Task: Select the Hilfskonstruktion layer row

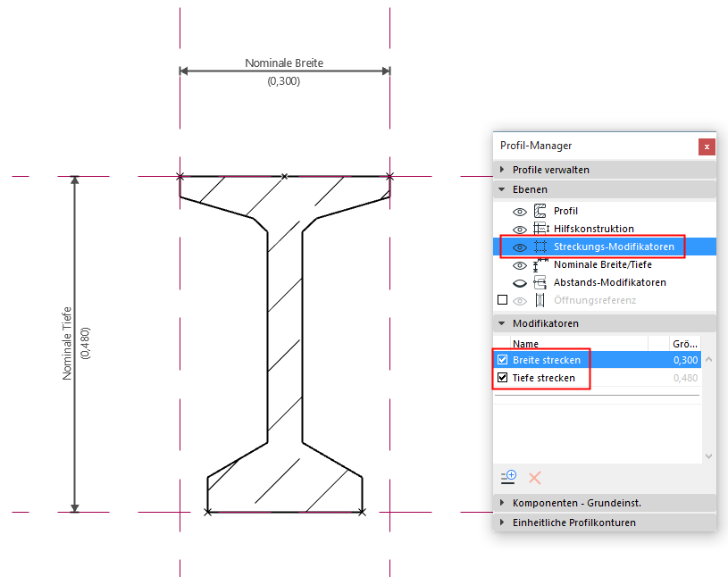Action: pyautogui.click(x=605, y=229)
